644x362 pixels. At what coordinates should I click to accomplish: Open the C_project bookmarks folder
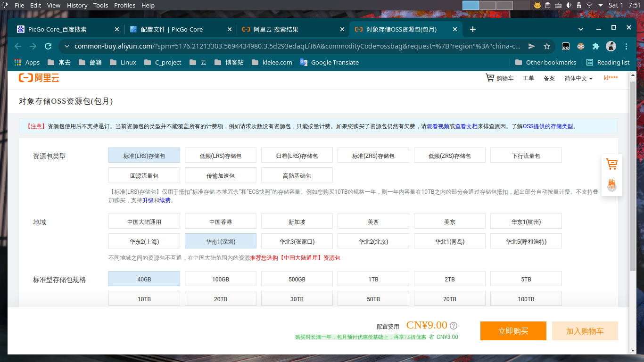[x=163, y=62]
